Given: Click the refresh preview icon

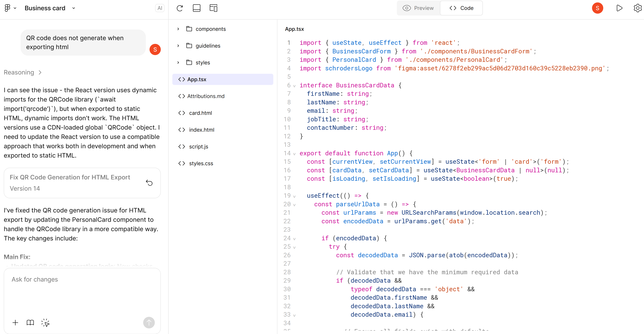Looking at the screenshot, I should 179,8.
